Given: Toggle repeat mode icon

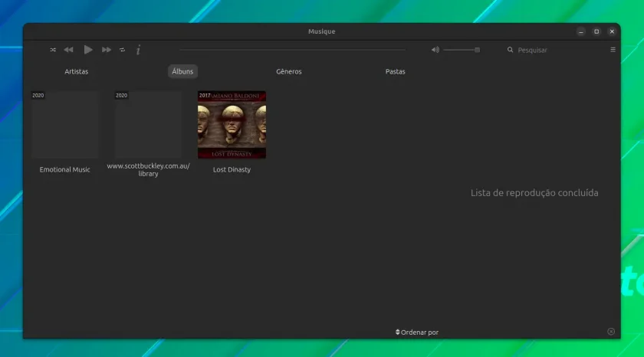Looking at the screenshot, I should (123, 50).
